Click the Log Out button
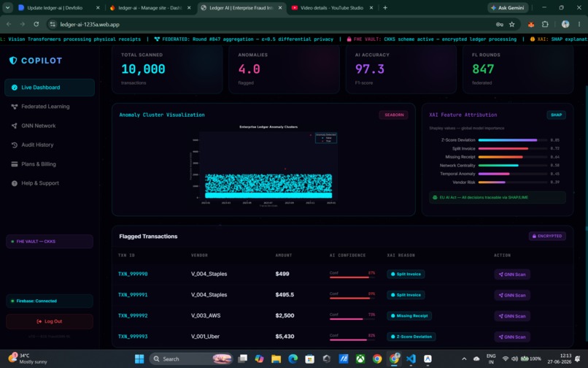The width and height of the screenshot is (588, 368). click(50, 321)
